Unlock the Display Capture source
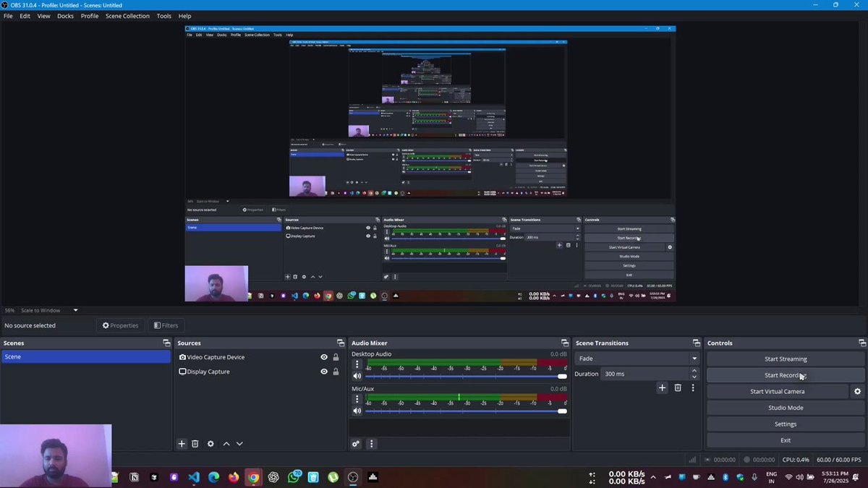 pos(336,372)
